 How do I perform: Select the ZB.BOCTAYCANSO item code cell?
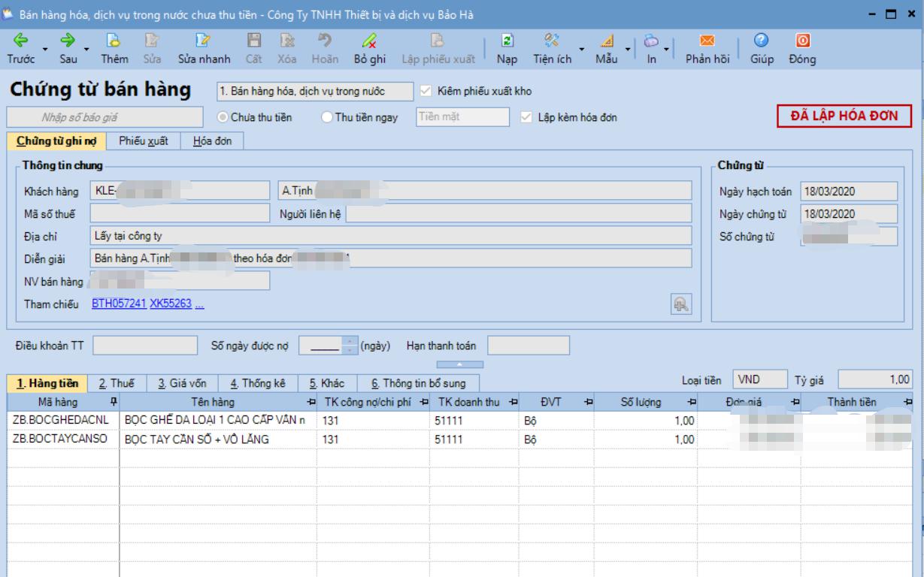[63, 440]
